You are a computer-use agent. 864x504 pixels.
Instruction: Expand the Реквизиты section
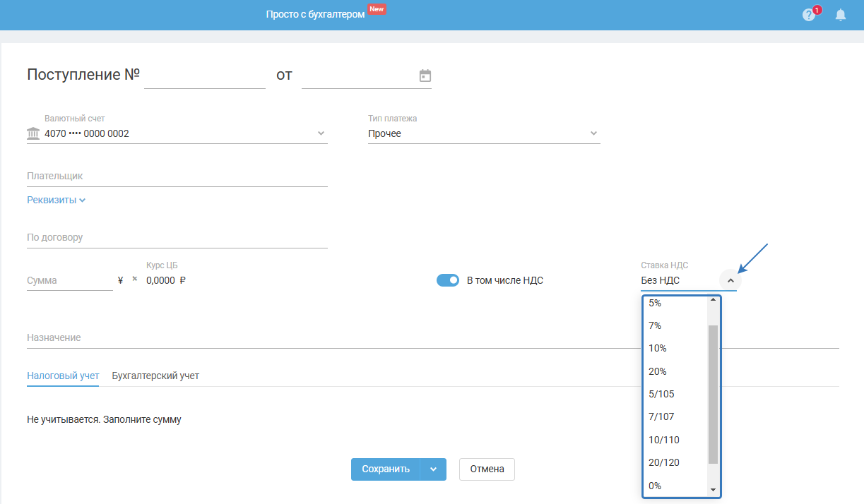(x=57, y=200)
